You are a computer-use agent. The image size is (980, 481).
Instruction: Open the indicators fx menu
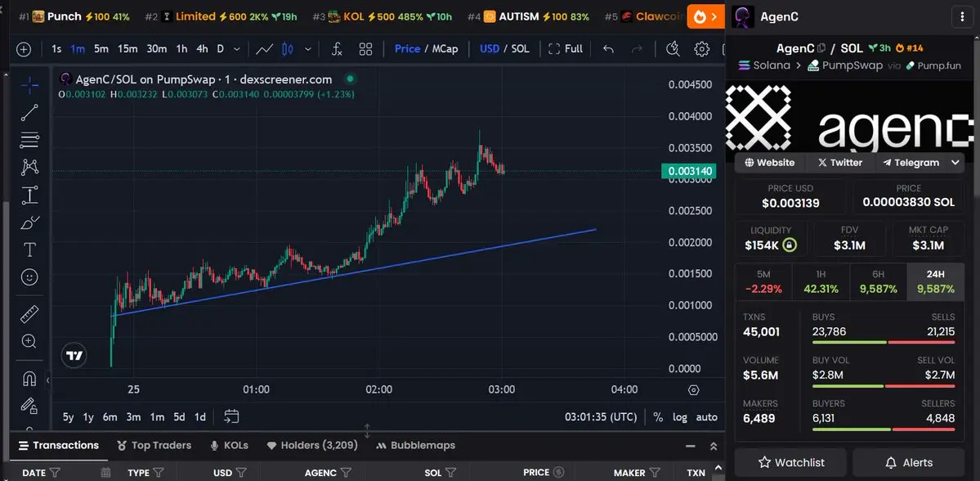336,49
